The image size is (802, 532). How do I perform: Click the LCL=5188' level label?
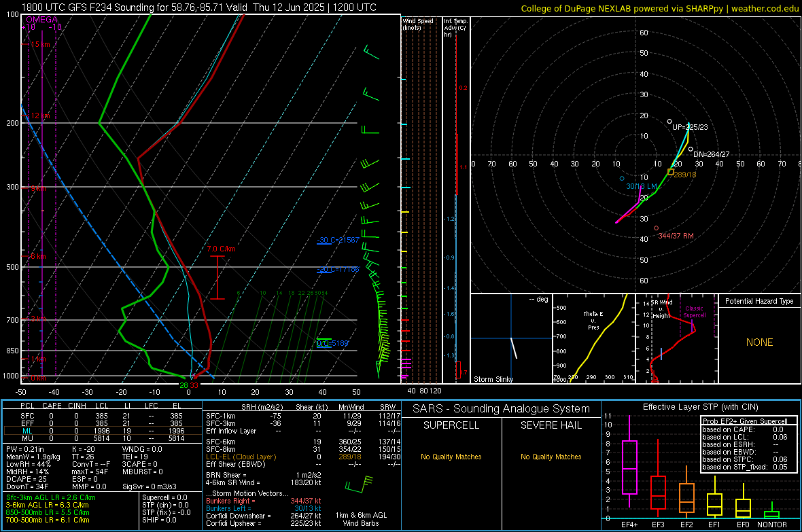click(x=332, y=343)
